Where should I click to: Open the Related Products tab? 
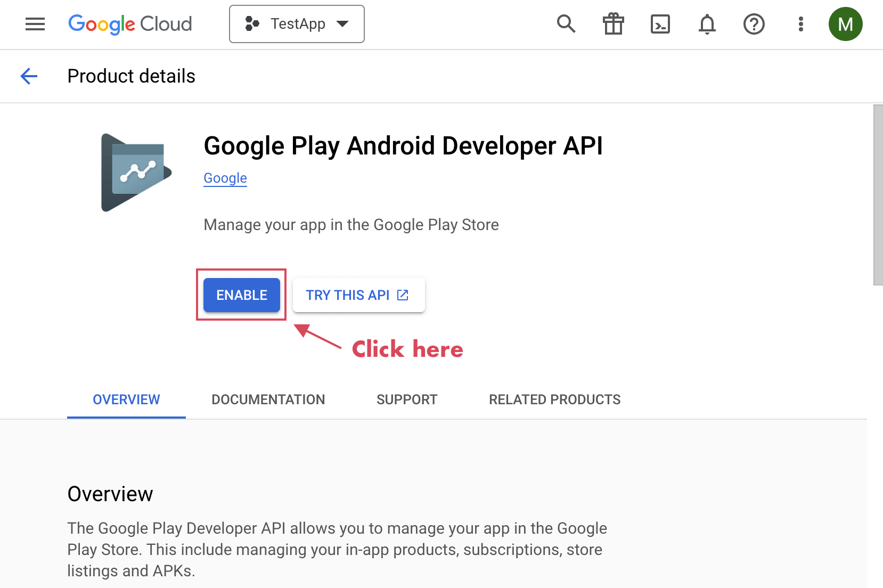point(554,399)
